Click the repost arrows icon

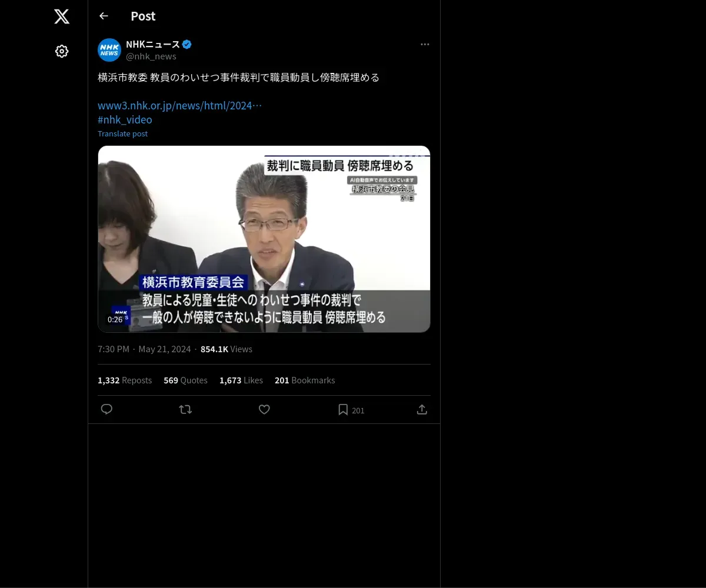click(x=185, y=409)
